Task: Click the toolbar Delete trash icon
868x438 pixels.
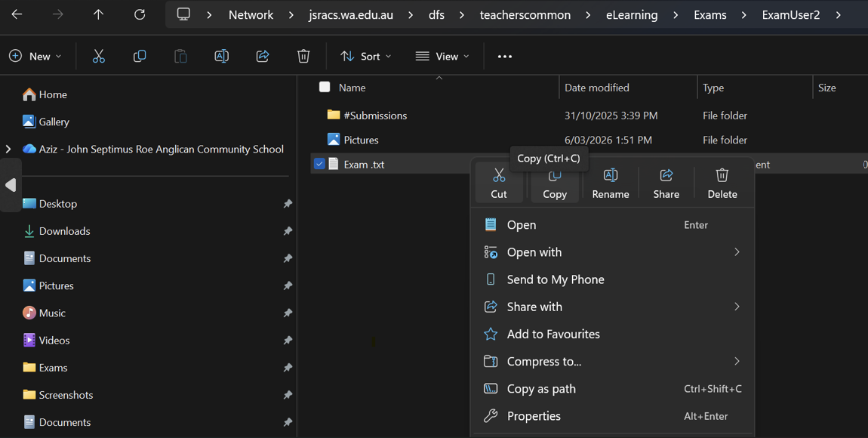Action: (x=303, y=57)
